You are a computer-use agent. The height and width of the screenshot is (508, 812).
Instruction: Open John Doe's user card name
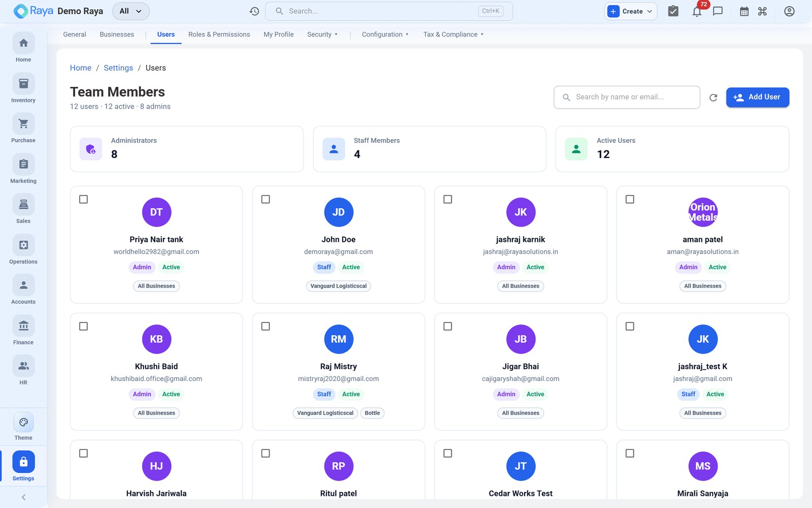[339, 240]
